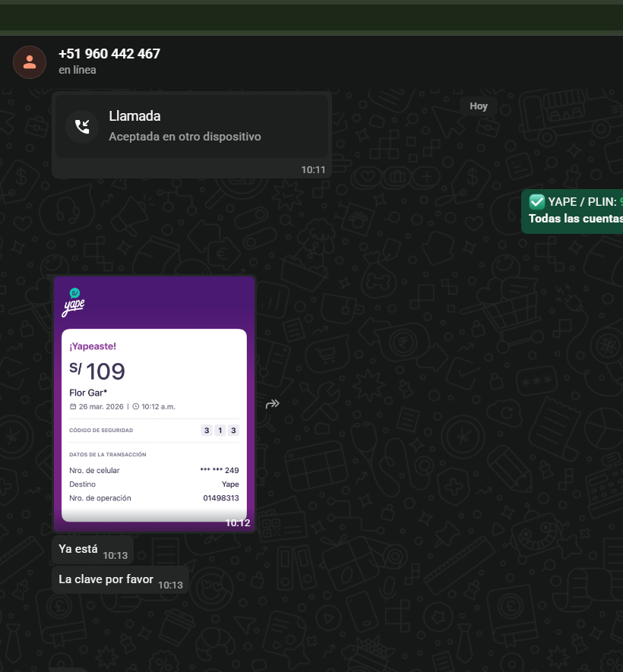The height and width of the screenshot is (672, 623).
Task: Click the clock icon beside 10:12 a.m.
Action: (136, 406)
